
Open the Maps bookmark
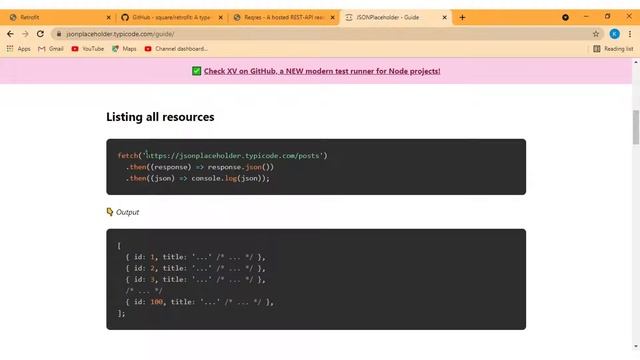click(124, 49)
